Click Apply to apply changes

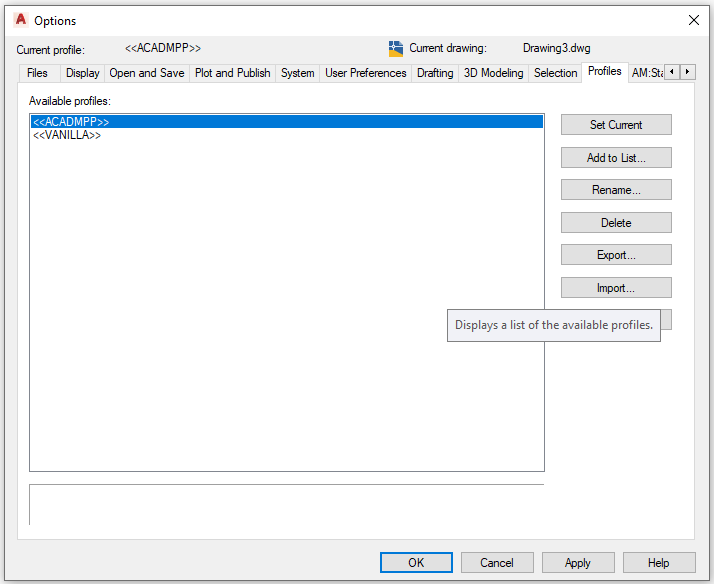click(577, 563)
